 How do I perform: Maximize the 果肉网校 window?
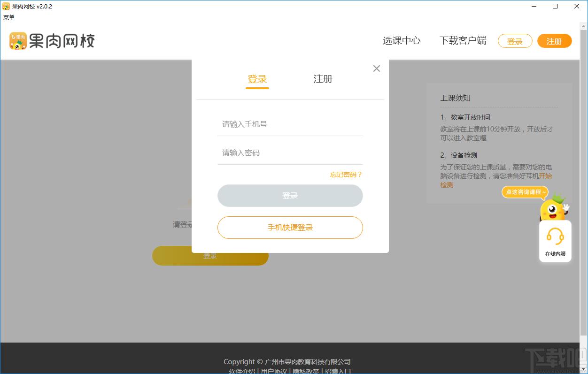coord(555,7)
